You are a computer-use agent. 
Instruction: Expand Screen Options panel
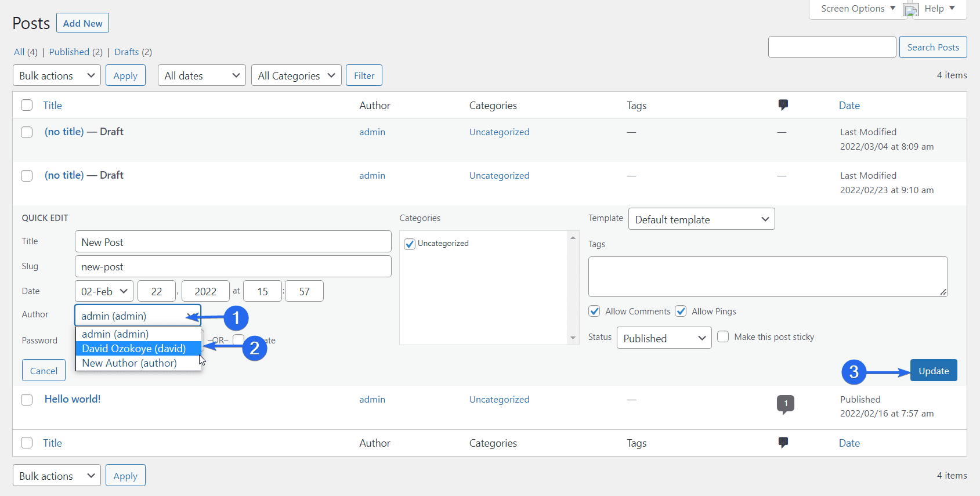858,9
